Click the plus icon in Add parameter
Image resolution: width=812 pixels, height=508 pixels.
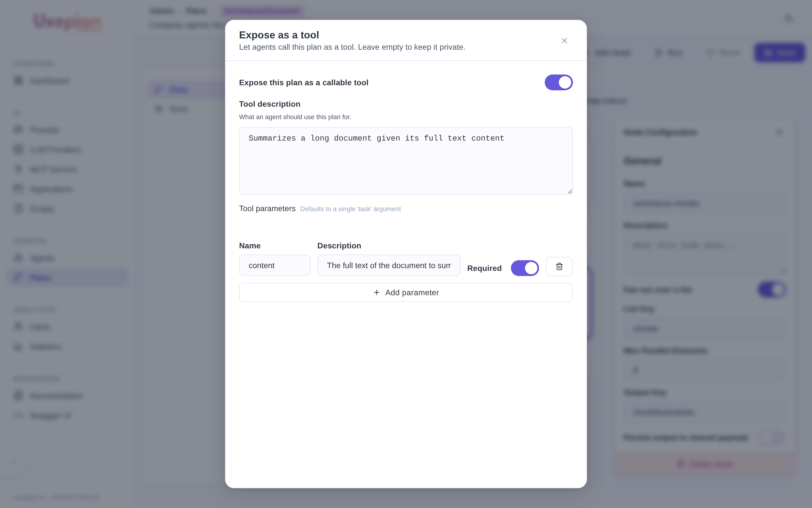tap(376, 293)
